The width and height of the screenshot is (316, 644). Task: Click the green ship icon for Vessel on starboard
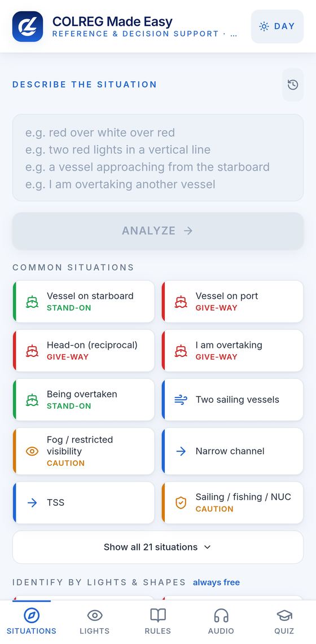[x=32, y=302]
